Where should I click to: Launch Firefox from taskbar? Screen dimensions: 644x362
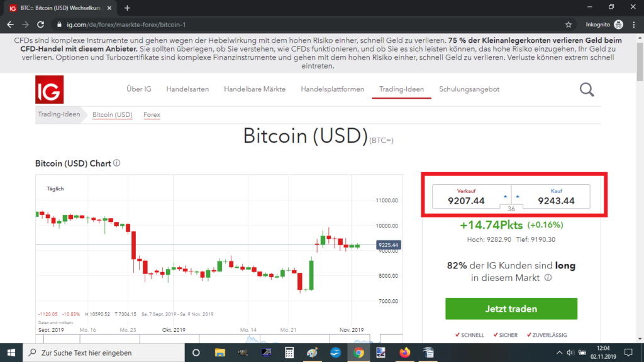tap(404, 353)
